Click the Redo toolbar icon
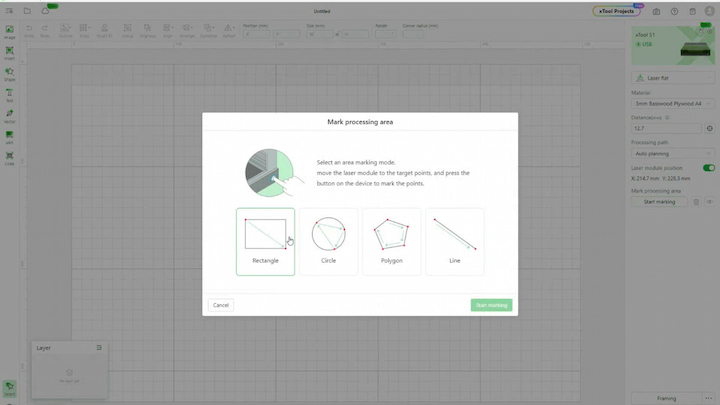 [45, 31]
